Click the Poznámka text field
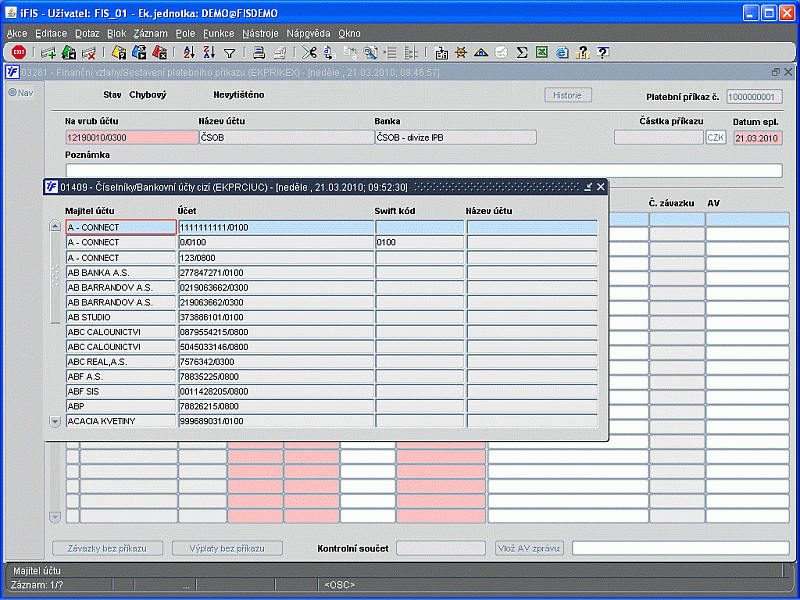This screenshot has width=800, height=600. pos(423,170)
